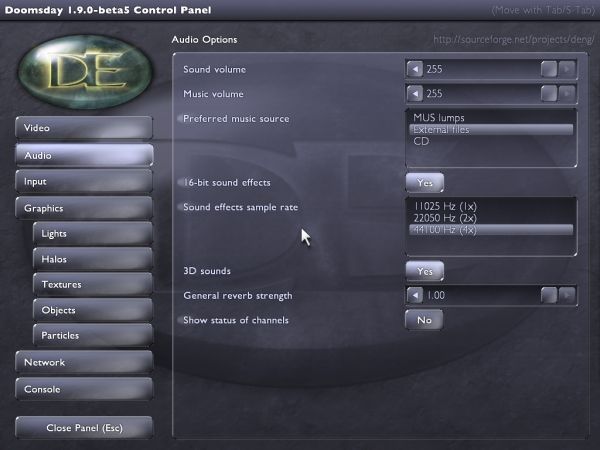Toggle the 3D sounds Yes button
Image resolution: width=600 pixels, height=450 pixels.
[x=425, y=271]
